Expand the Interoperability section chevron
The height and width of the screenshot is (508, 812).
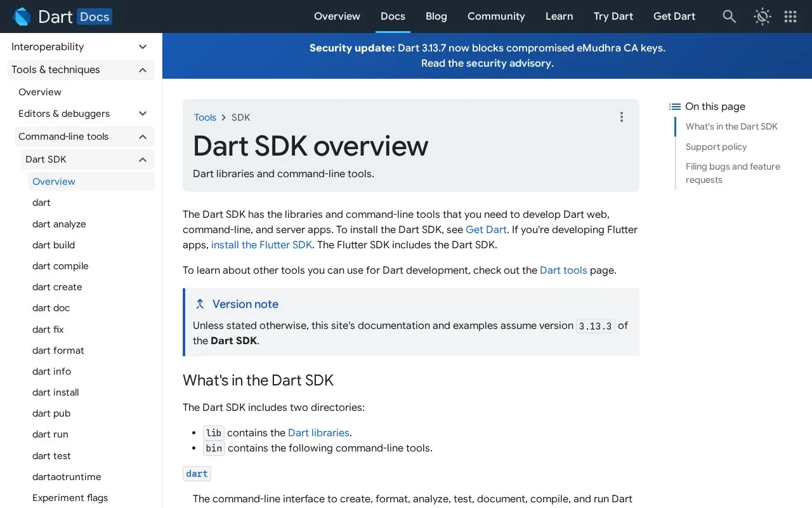(143, 47)
